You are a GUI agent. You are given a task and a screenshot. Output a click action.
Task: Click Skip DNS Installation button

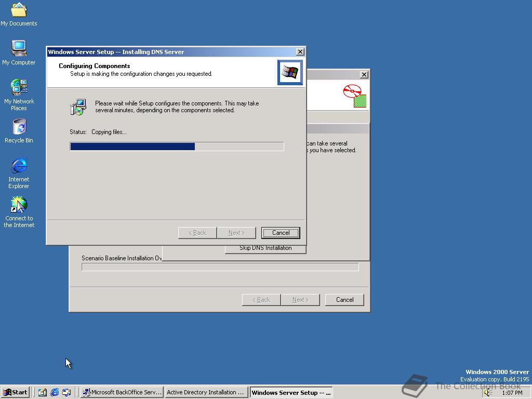[265, 249]
